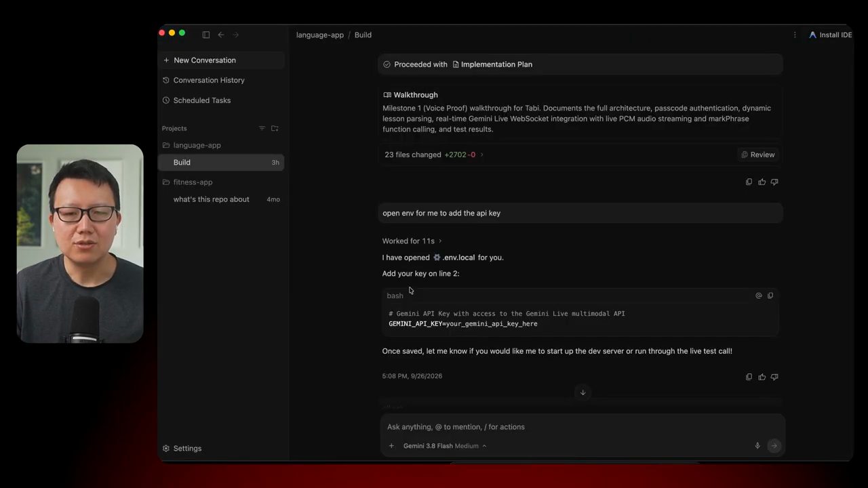Dislike the response timestamped 5:08 PM

point(774,377)
